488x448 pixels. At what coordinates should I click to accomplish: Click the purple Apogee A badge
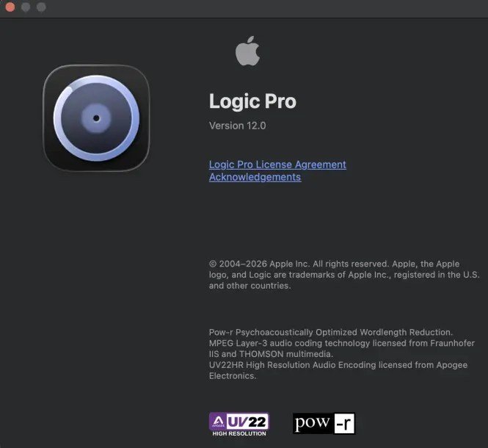(218, 422)
